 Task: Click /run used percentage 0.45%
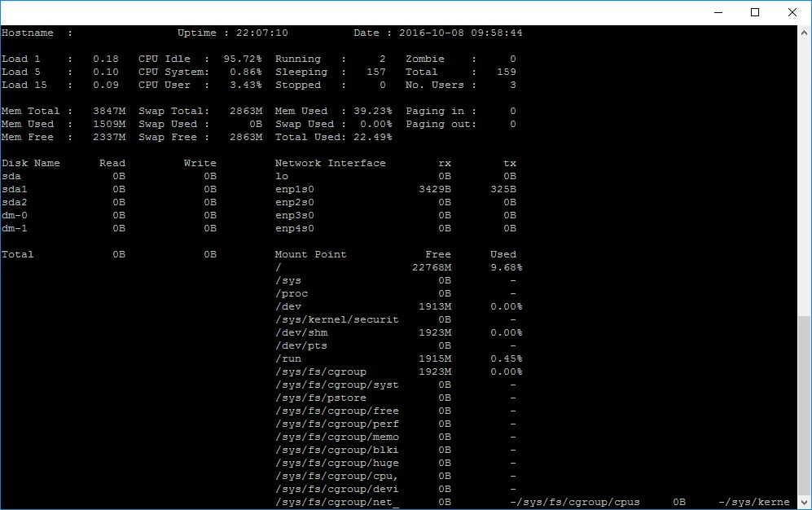point(506,358)
